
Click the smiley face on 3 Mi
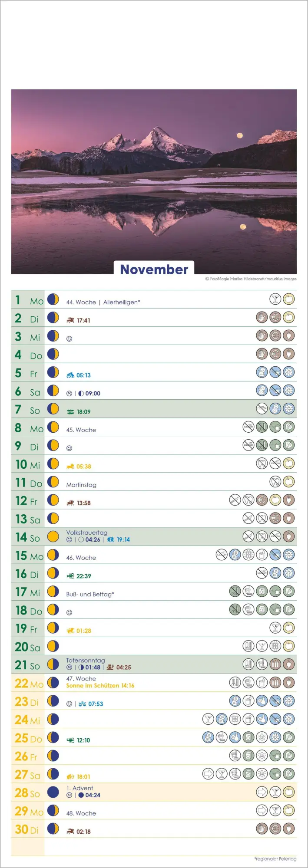click(x=69, y=339)
